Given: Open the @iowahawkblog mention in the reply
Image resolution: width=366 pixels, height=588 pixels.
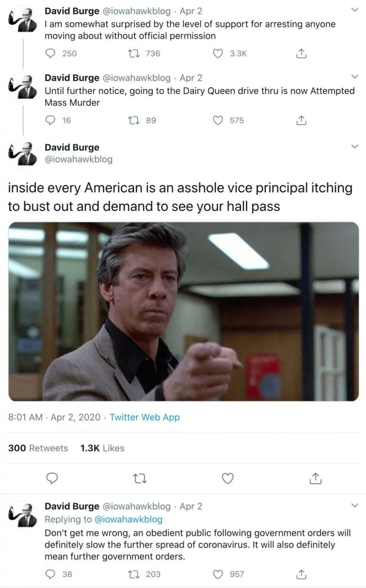Looking at the screenshot, I should 128,519.
